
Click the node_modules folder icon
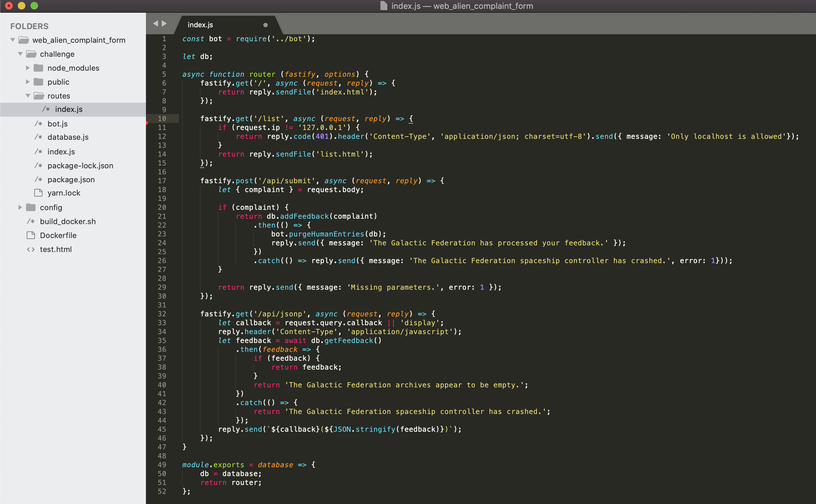39,68
